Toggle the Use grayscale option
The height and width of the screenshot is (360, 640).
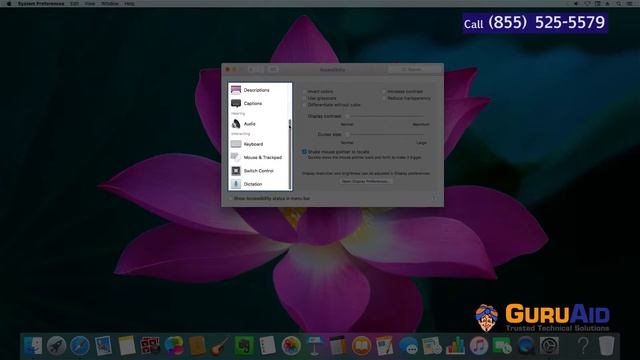point(304,98)
